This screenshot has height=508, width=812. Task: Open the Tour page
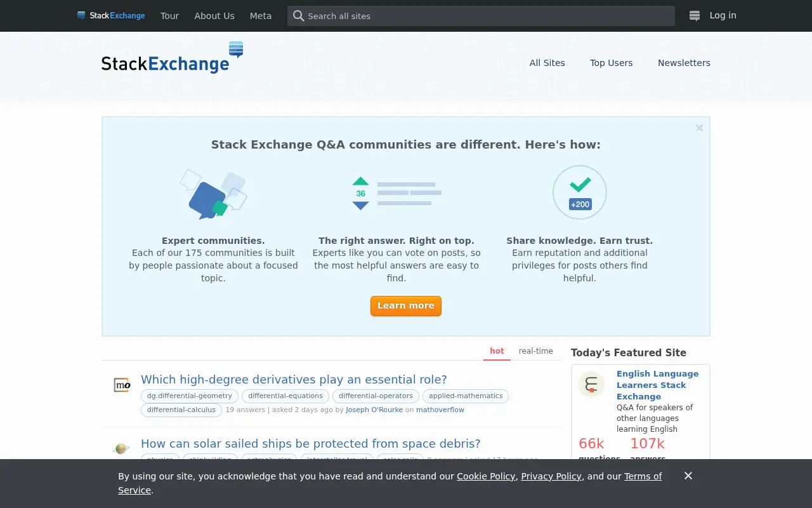169,16
